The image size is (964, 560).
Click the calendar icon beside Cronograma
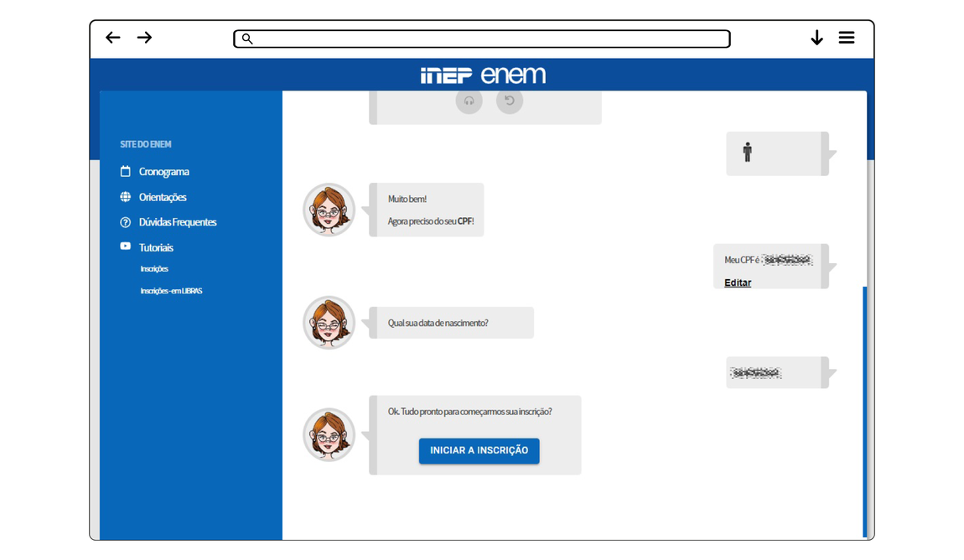click(x=126, y=171)
